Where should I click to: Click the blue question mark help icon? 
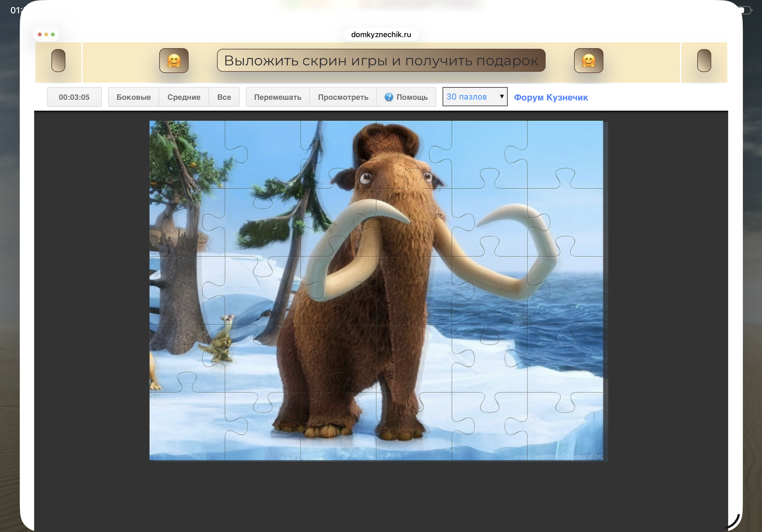pos(389,97)
